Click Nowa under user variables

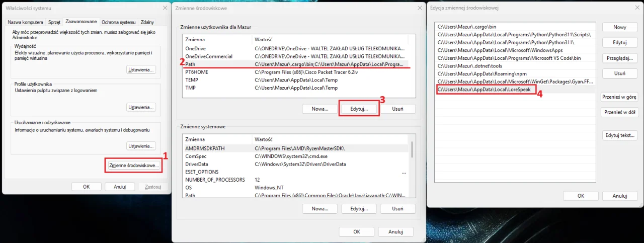point(320,109)
